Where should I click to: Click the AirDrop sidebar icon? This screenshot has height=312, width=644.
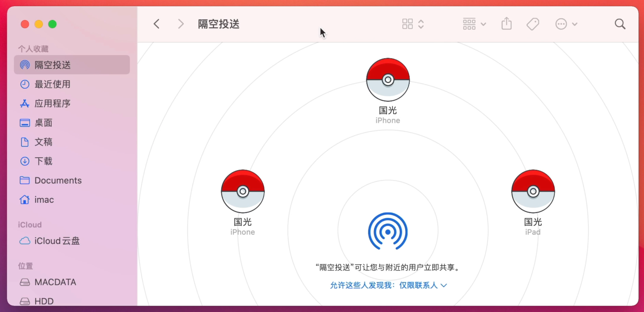pos(25,65)
